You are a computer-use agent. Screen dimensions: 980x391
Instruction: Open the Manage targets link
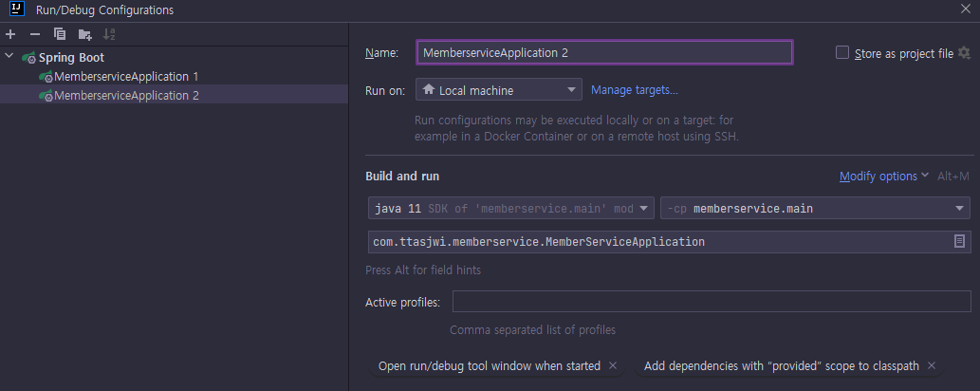pos(635,90)
